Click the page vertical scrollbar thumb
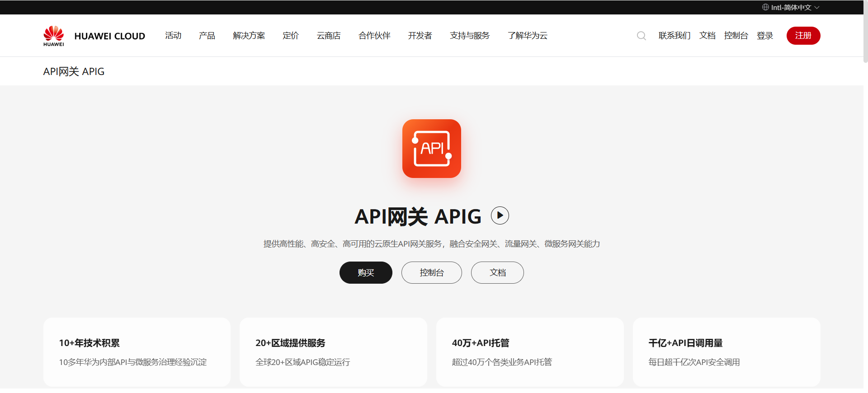The image size is (868, 393). [x=866, y=31]
